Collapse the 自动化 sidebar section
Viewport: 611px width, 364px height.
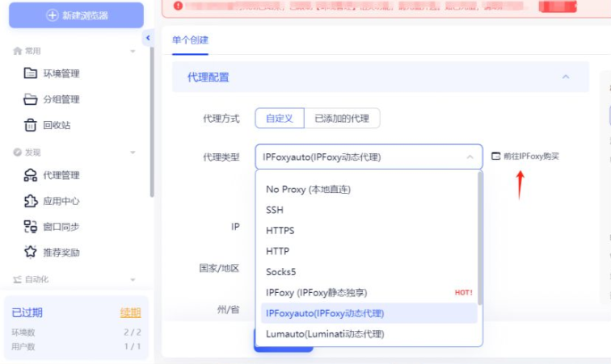(x=133, y=279)
